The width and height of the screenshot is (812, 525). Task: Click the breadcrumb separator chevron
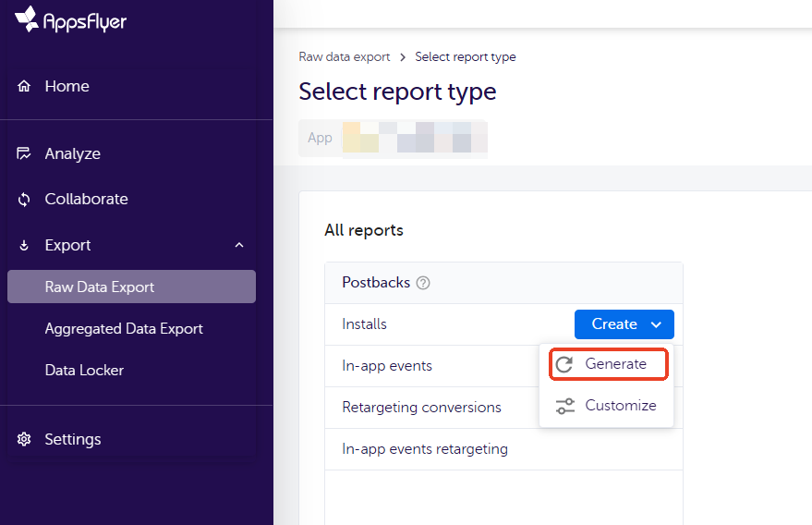tap(403, 57)
